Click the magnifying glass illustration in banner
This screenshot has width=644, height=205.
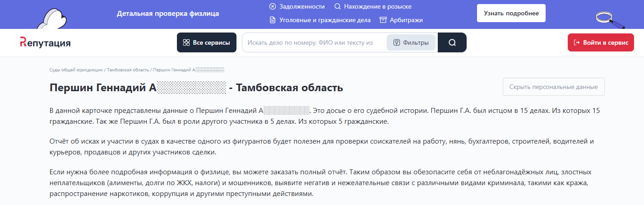point(609,19)
